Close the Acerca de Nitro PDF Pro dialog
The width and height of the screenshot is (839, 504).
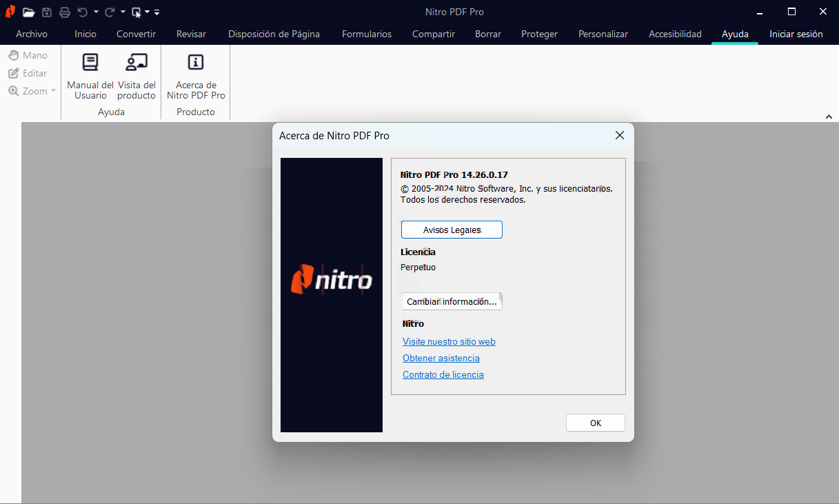point(619,136)
